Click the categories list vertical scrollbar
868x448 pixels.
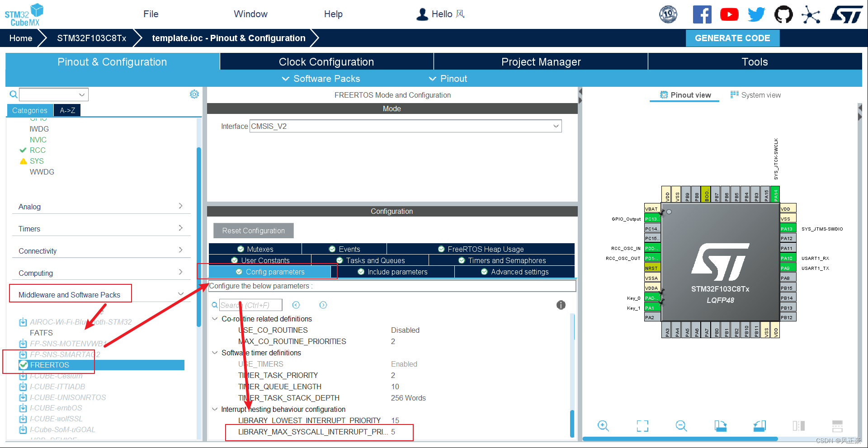199,236
